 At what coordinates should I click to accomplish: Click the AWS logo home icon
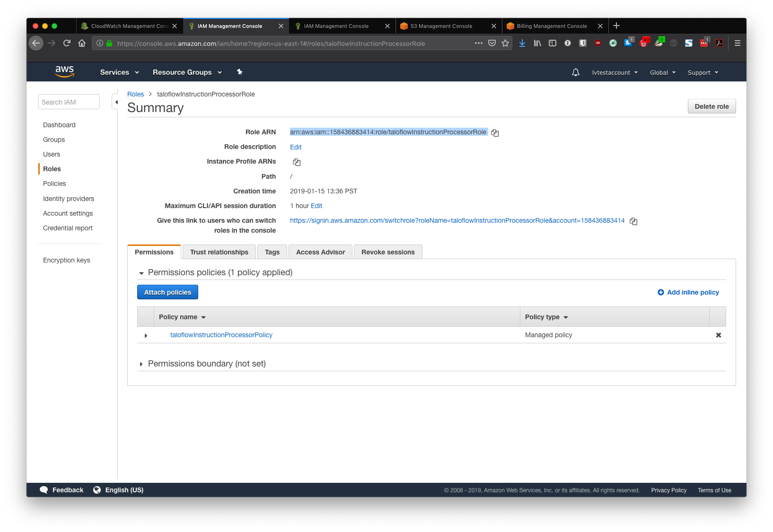pos(64,72)
